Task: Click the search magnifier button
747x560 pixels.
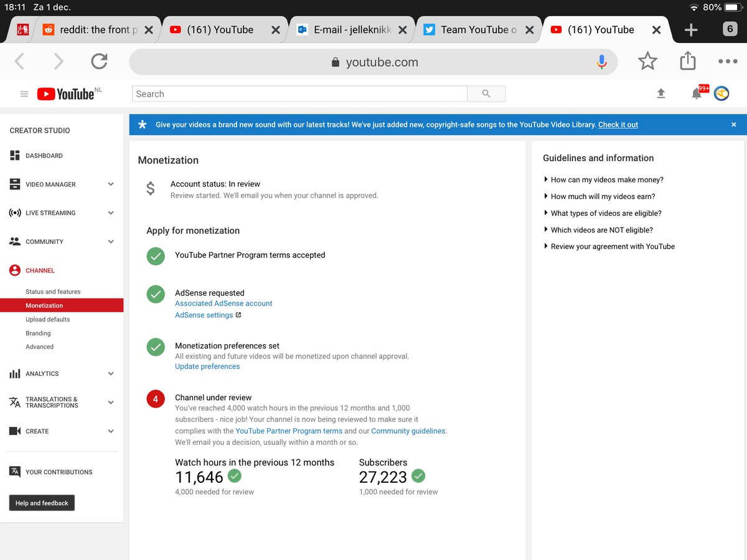Action: [486, 94]
